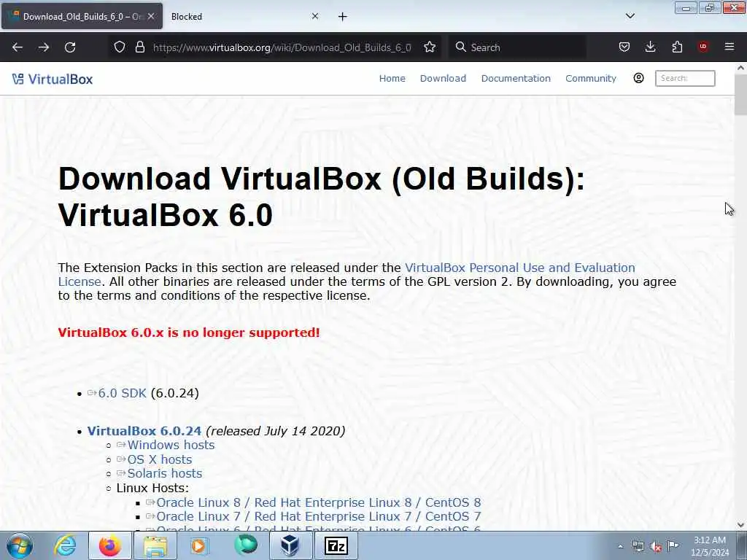Reload the current page
This screenshot has width=747, height=560.
click(x=70, y=47)
